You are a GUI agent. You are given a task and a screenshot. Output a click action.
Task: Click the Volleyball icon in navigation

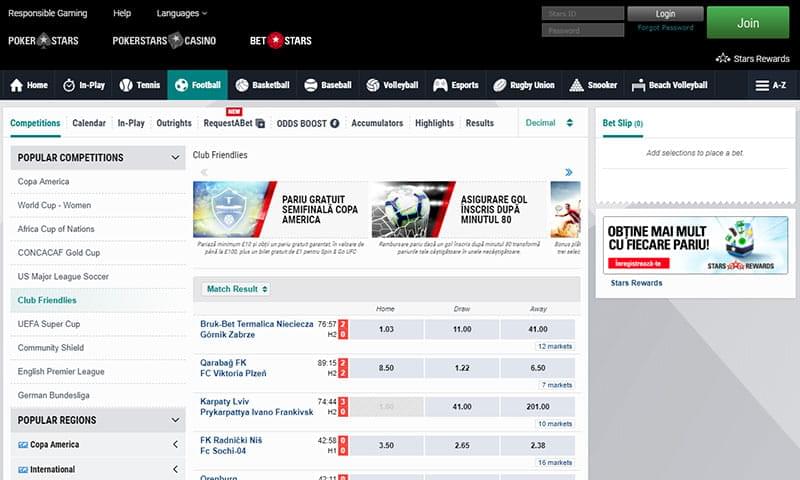point(373,85)
